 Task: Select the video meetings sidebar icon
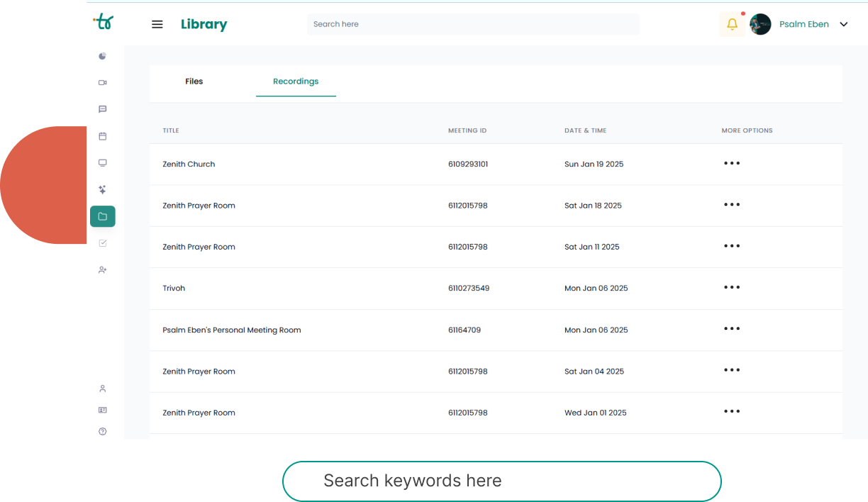pos(102,82)
